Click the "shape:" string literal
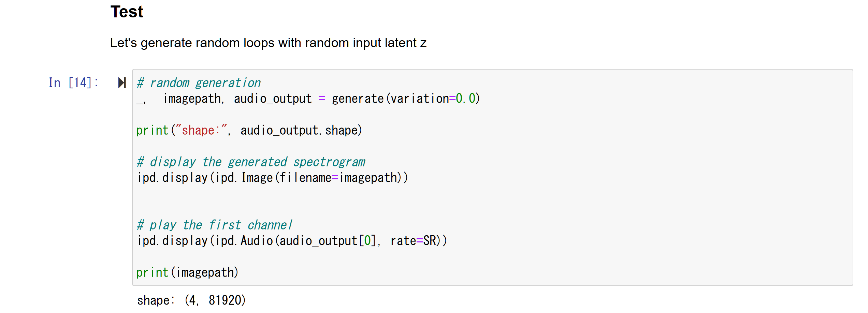 199,131
